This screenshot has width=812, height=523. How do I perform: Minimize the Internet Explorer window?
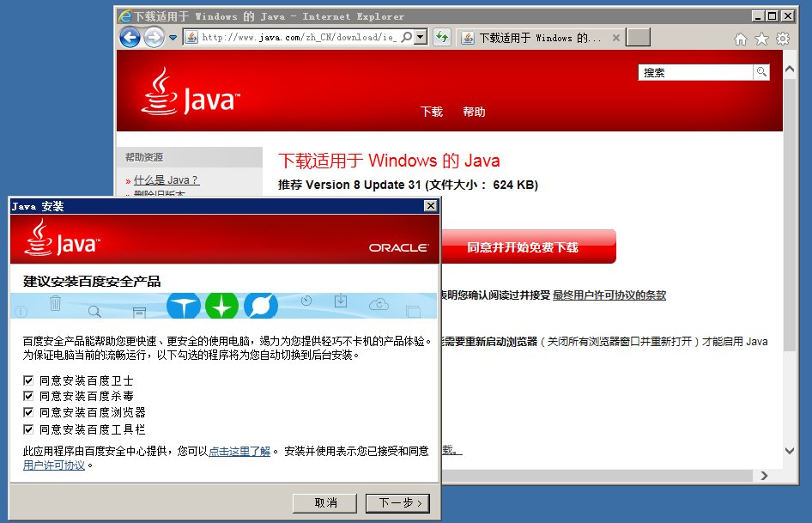click(x=758, y=16)
